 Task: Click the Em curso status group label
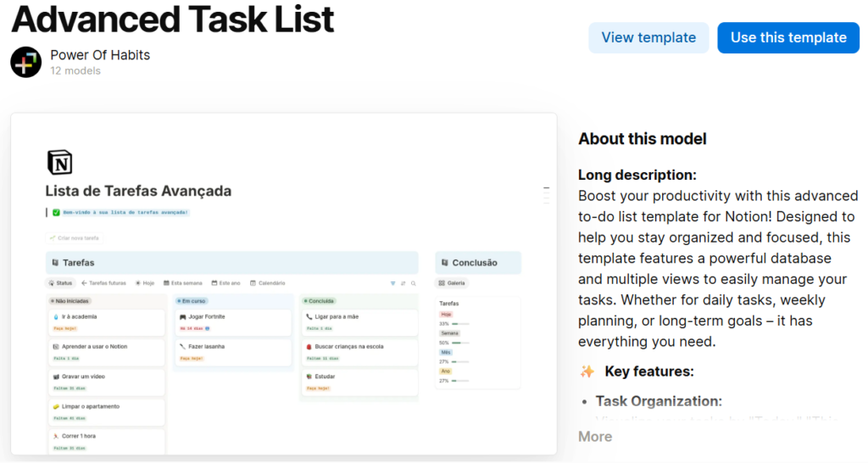(x=191, y=301)
